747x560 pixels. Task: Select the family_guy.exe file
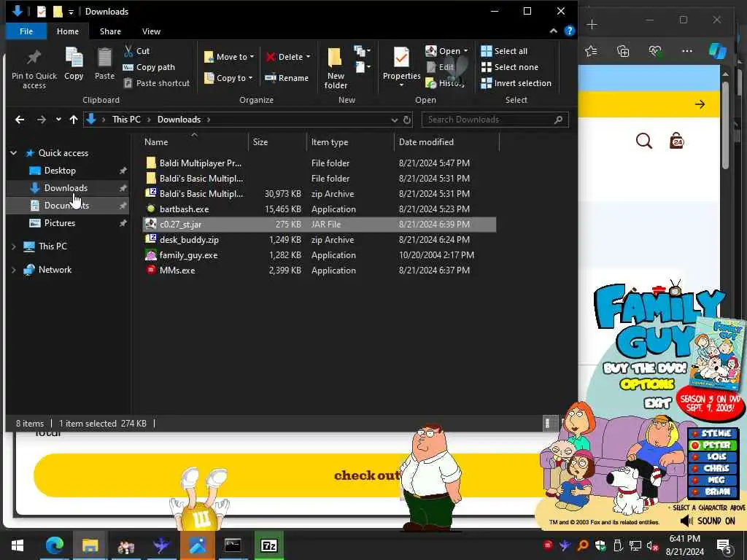click(x=188, y=254)
